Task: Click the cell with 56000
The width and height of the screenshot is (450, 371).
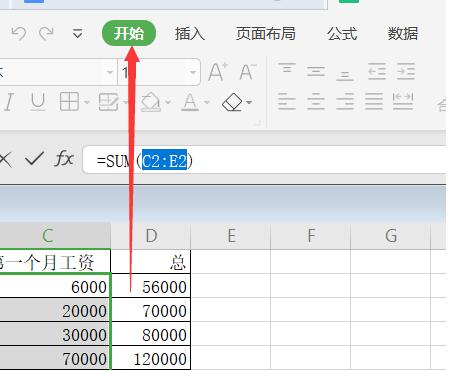Action: (151, 286)
